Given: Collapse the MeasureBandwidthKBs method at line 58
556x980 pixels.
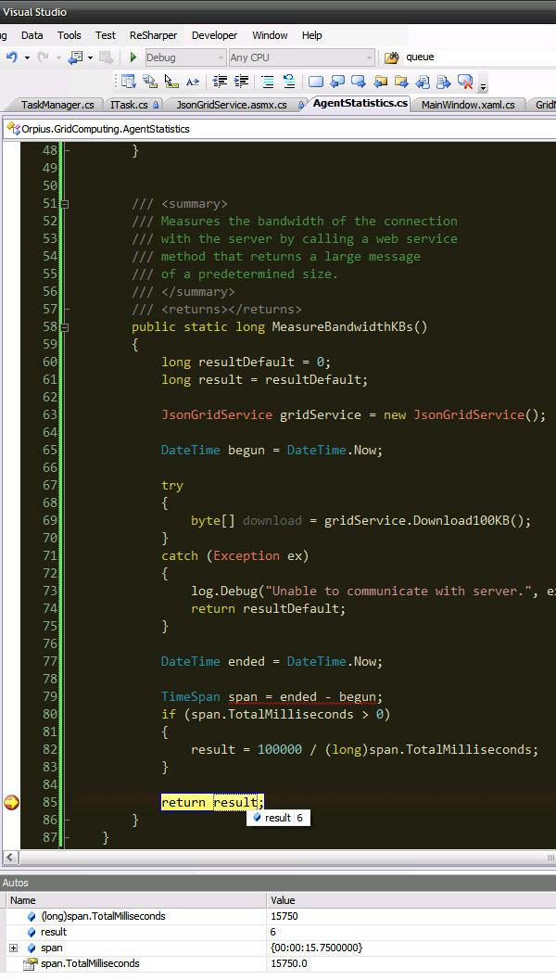Looking at the screenshot, I should (65, 327).
